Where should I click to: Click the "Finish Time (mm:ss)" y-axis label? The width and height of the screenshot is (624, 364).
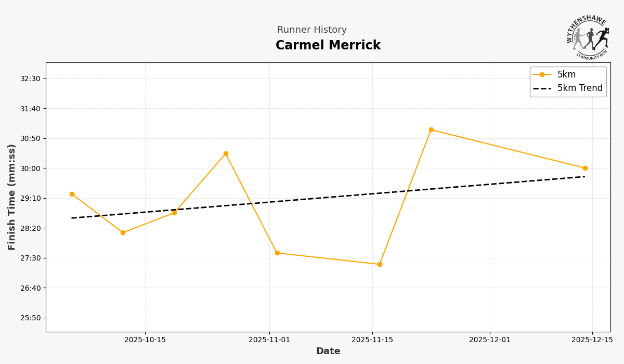(x=12, y=197)
